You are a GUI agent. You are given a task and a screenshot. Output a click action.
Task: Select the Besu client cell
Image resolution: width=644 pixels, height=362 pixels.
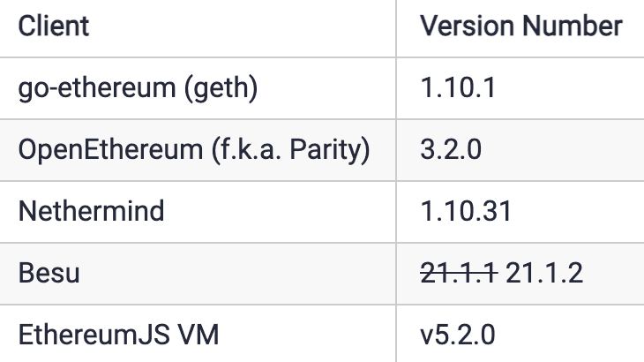tap(49, 273)
